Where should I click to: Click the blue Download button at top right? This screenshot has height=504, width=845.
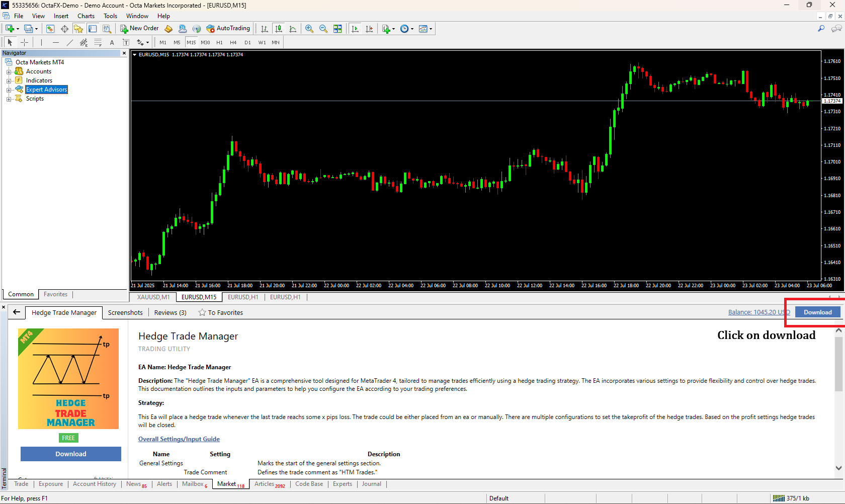click(x=818, y=312)
